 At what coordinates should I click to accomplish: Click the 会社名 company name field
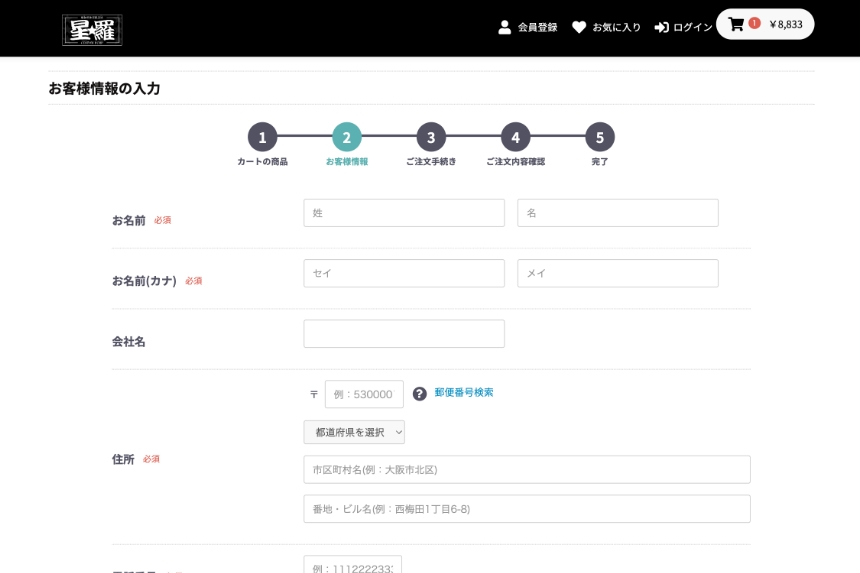pyautogui.click(x=404, y=334)
